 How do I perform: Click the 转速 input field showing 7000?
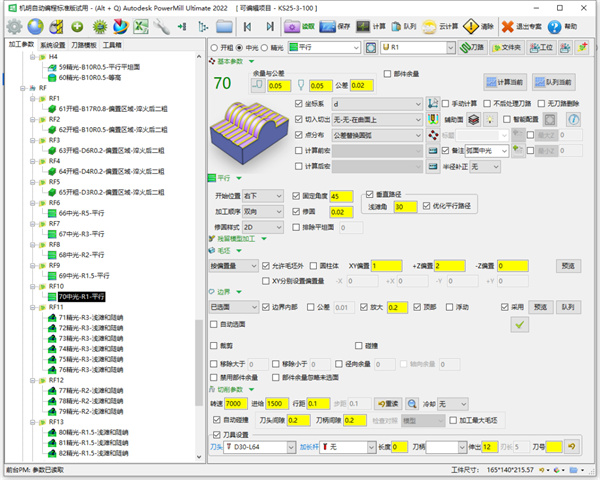[237, 403]
